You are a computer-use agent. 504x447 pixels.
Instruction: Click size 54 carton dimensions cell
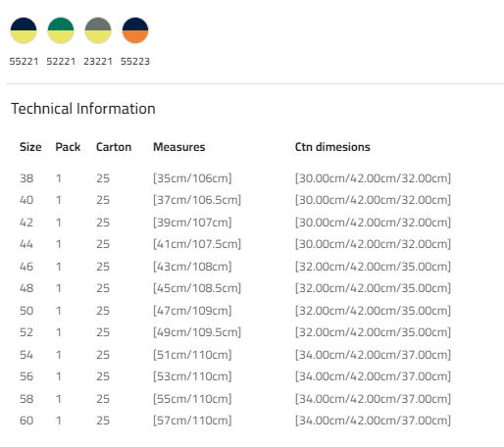point(373,355)
